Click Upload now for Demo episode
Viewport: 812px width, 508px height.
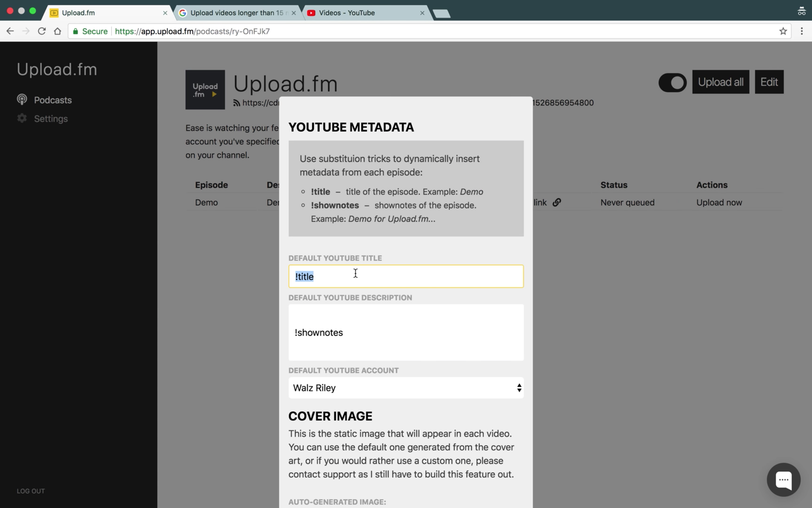(x=719, y=202)
